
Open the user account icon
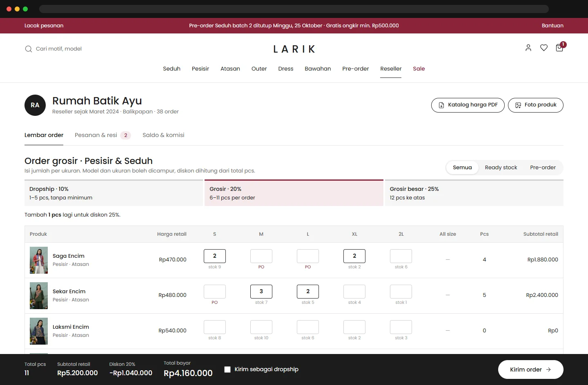click(528, 48)
